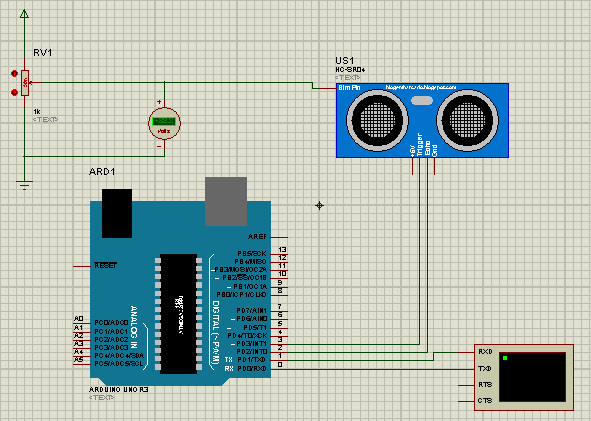The width and height of the screenshot is (591, 421).
Task: Select the ARD1 reference label
Action: [102, 172]
